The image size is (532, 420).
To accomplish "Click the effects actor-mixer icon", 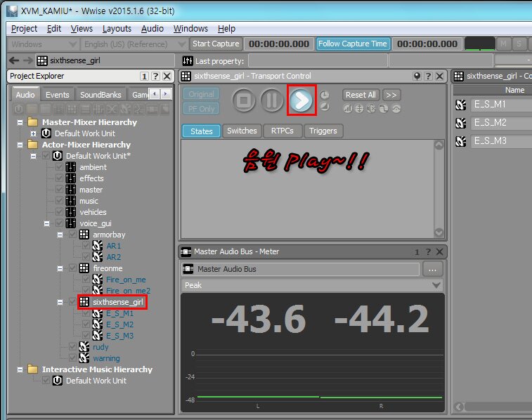I will tap(70, 178).
